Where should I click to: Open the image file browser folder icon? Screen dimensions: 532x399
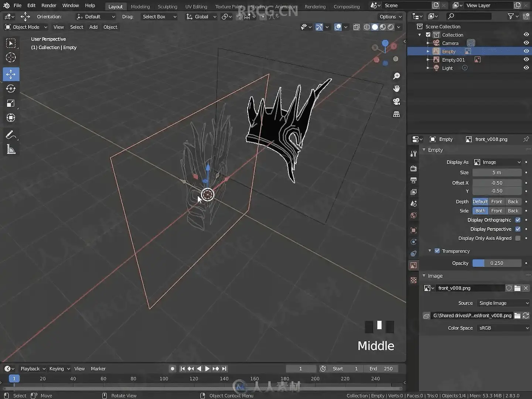[517, 288]
